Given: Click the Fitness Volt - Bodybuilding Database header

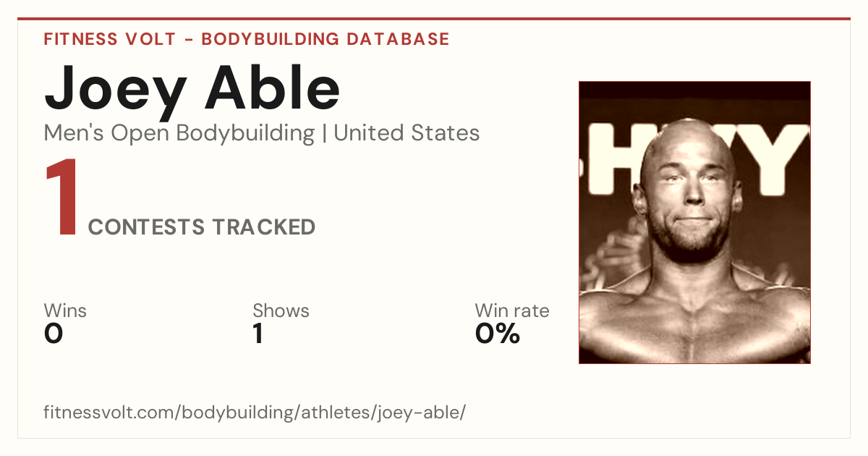Looking at the screenshot, I should 247,39.
